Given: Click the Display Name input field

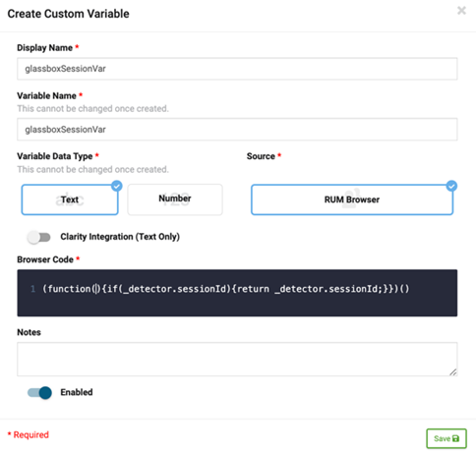Looking at the screenshot, I should point(237,69).
